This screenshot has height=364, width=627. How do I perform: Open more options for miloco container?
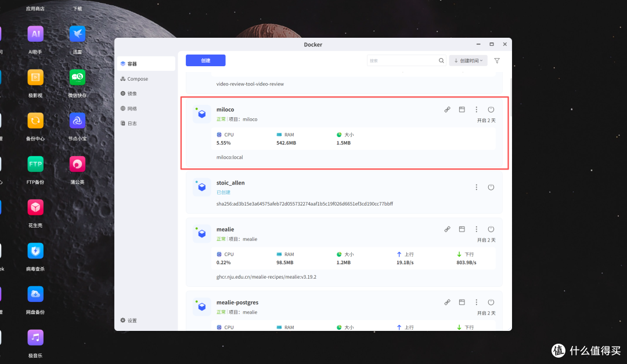click(x=476, y=110)
